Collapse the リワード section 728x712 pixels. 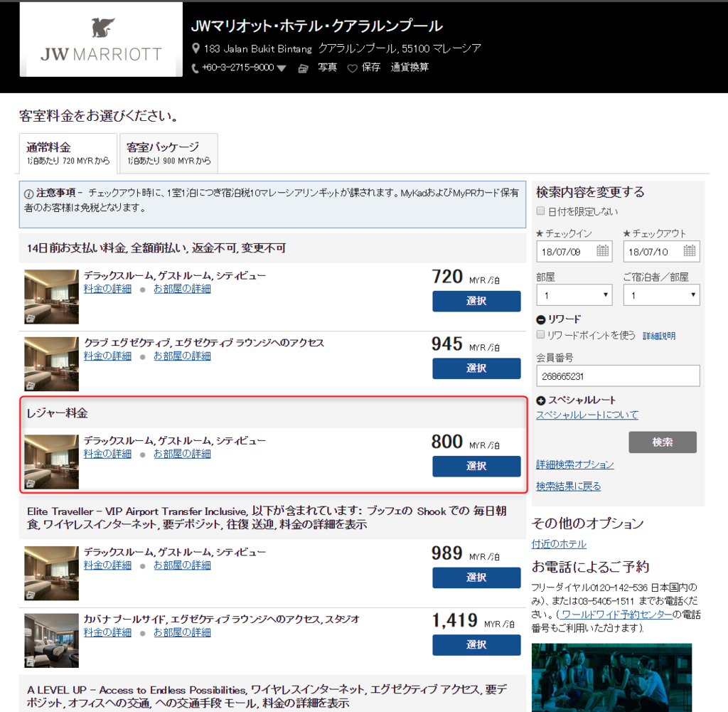541,319
